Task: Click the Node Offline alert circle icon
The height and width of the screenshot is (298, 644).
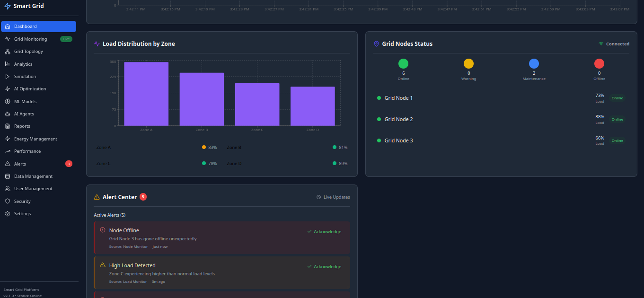Action: pos(103,230)
